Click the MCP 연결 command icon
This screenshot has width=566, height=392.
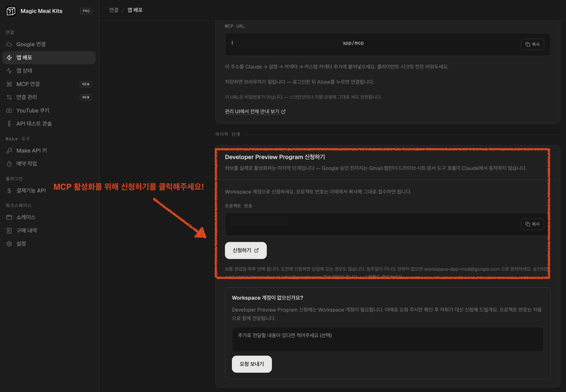9,84
